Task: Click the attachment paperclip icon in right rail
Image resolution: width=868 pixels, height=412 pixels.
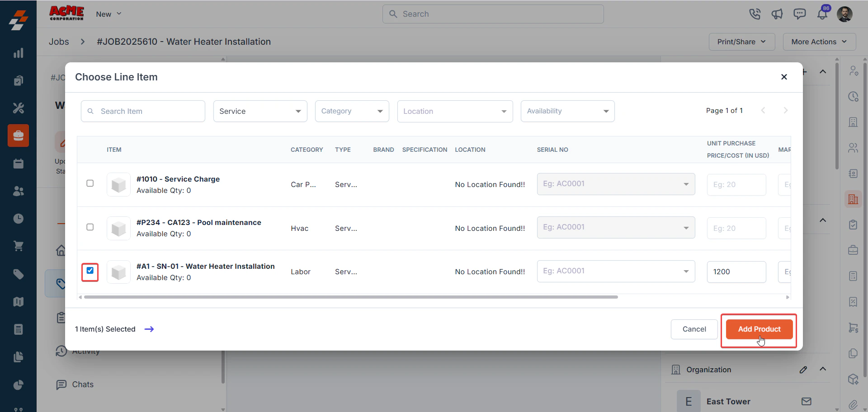Action: click(x=853, y=404)
